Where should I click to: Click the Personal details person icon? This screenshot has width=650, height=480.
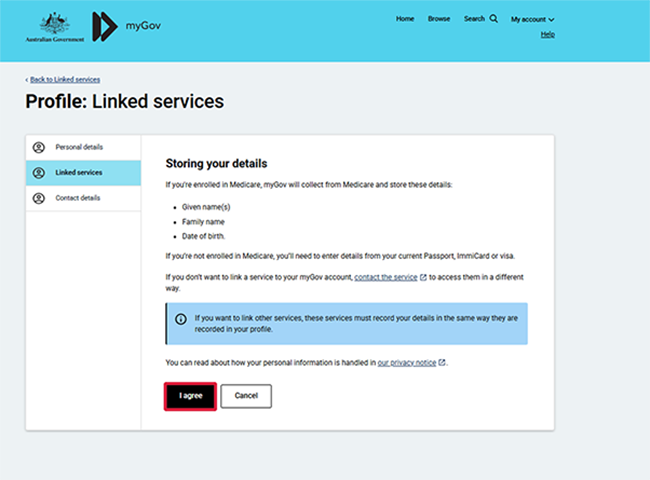39,147
